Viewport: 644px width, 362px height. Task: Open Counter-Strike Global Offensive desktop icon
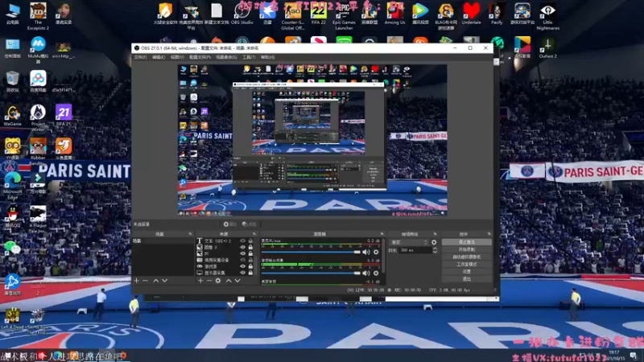(292, 15)
